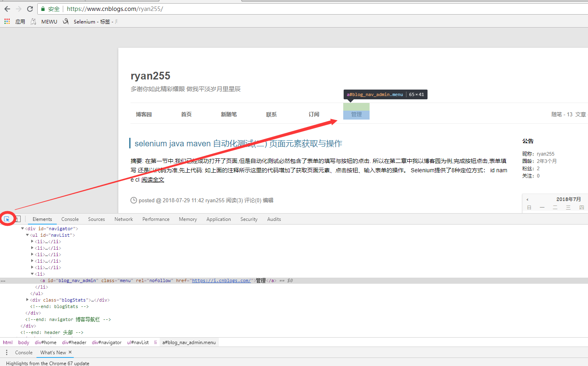
Task: Open the MEWU bookmark
Action: pos(45,21)
